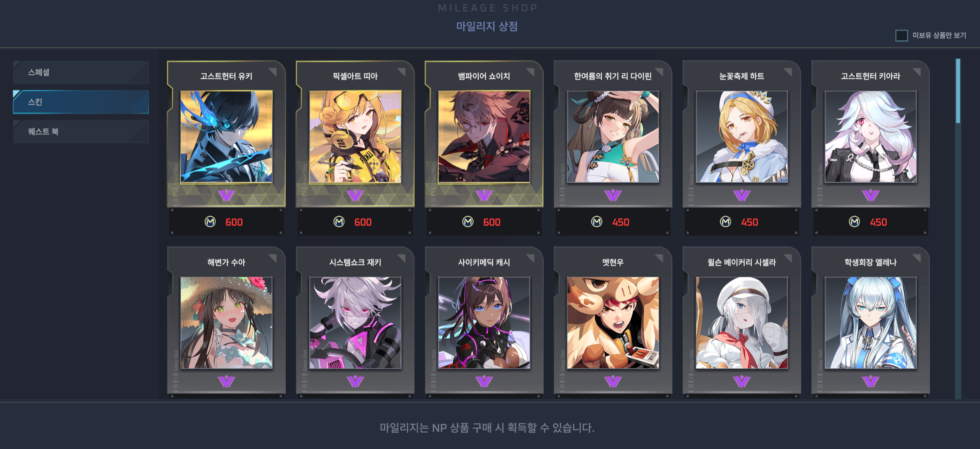Enable the 미보유 상품만 보기 checkbox
This screenshot has height=449, width=980.
[901, 36]
